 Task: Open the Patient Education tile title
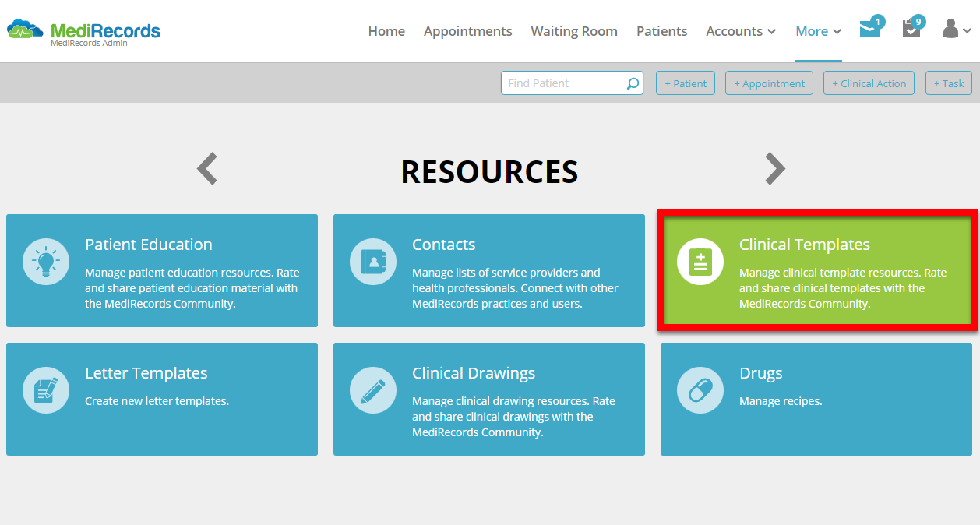click(x=149, y=245)
